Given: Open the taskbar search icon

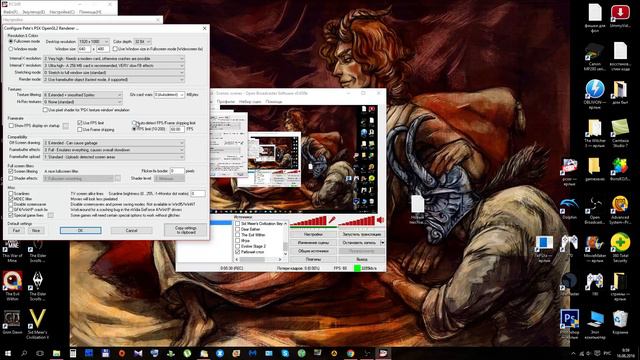Looking at the screenshot, I should point(24,353).
